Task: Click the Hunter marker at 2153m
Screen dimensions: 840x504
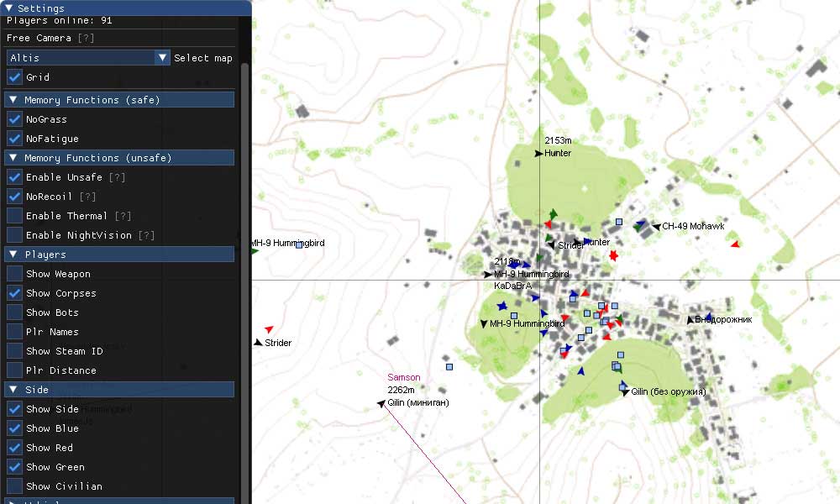Action: pyautogui.click(x=539, y=154)
